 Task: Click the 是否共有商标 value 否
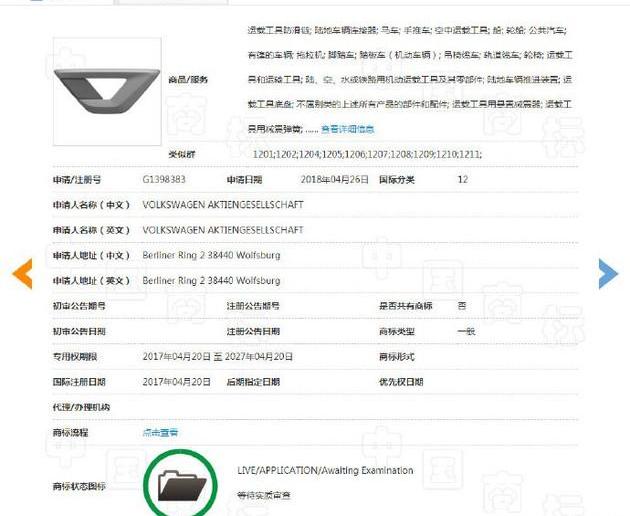pyautogui.click(x=462, y=306)
